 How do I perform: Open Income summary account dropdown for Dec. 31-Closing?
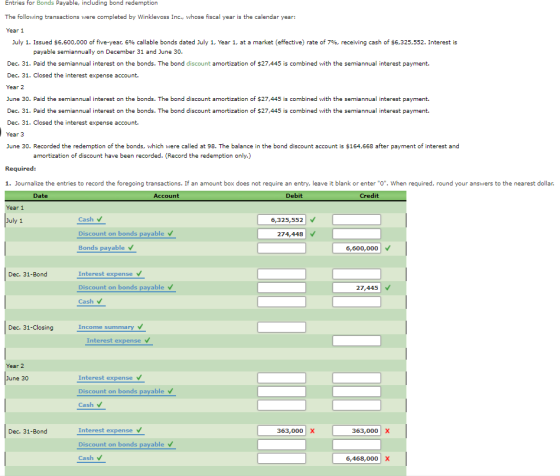click(x=111, y=327)
